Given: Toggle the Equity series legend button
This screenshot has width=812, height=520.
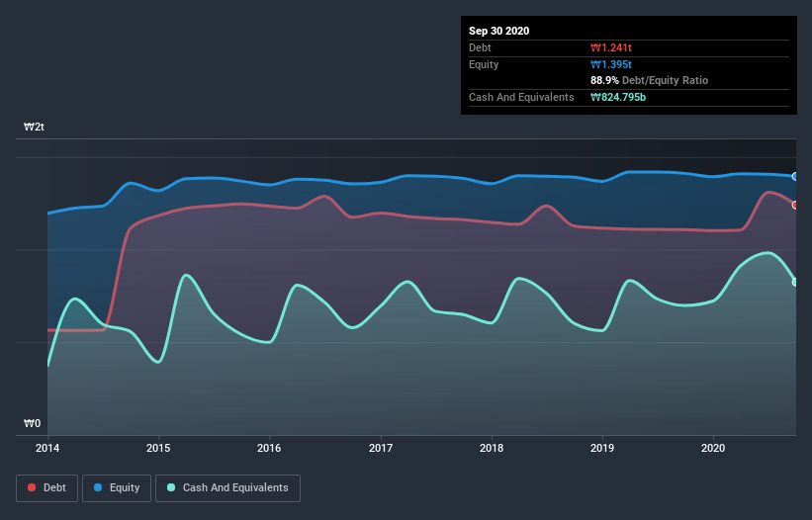Looking at the screenshot, I should [117, 488].
